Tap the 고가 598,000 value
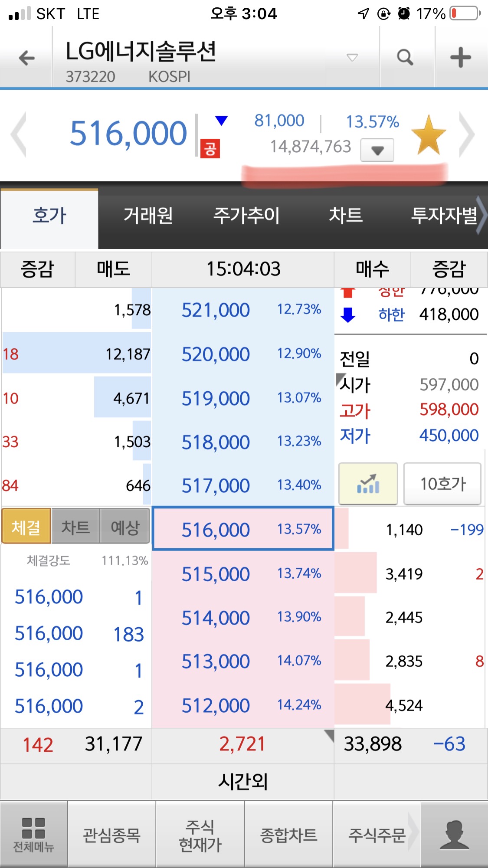The height and width of the screenshot is (868, 488). (449, 409)
